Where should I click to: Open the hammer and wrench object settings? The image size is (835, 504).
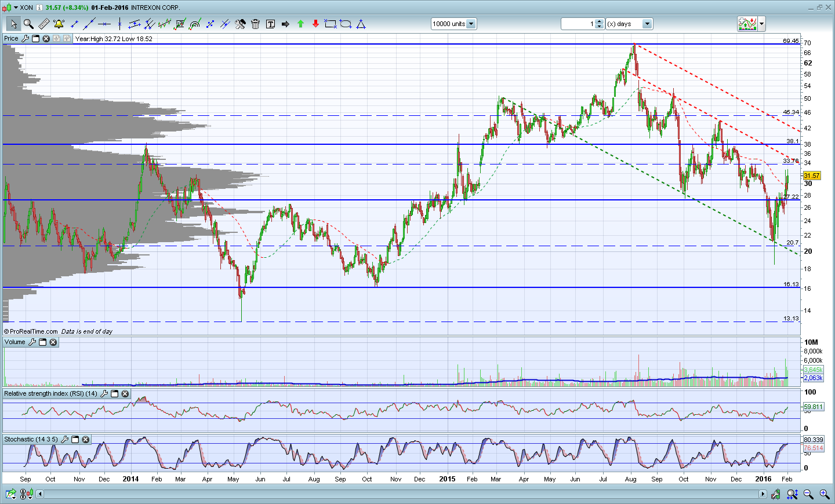(240, 24)
